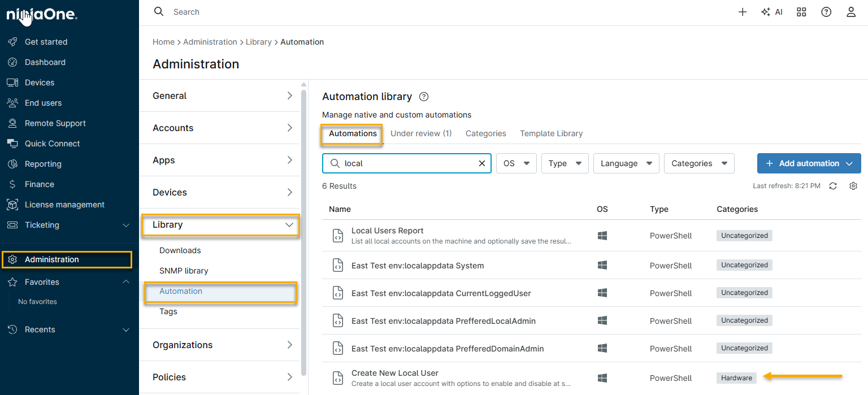This screenshot has width=868, height=395.
Task: Refresh the automation list
Action: [x=833, y=186]
